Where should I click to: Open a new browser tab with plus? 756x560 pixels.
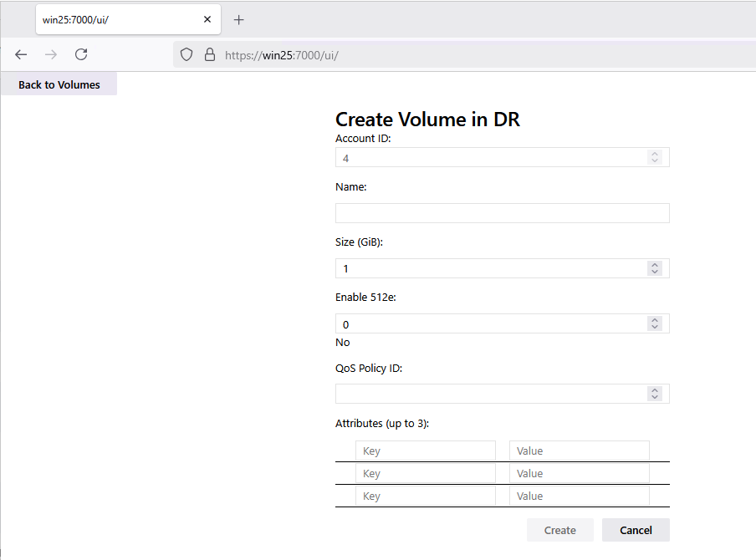point(238,20)
